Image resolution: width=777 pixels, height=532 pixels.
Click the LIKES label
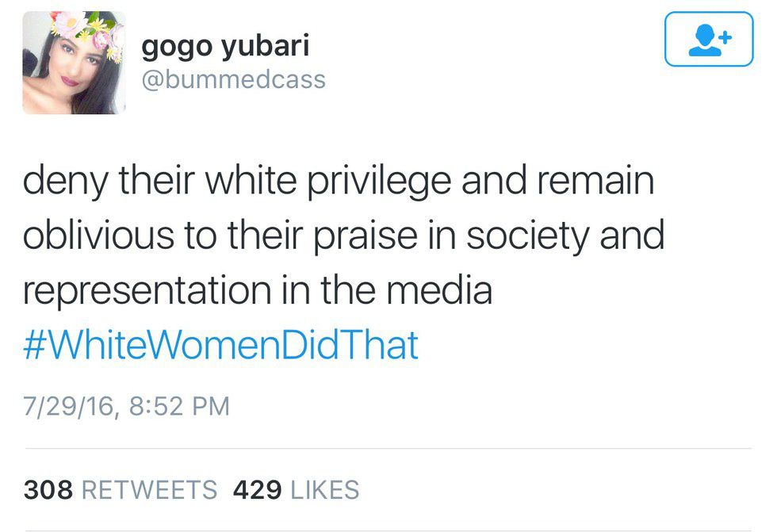325,490
